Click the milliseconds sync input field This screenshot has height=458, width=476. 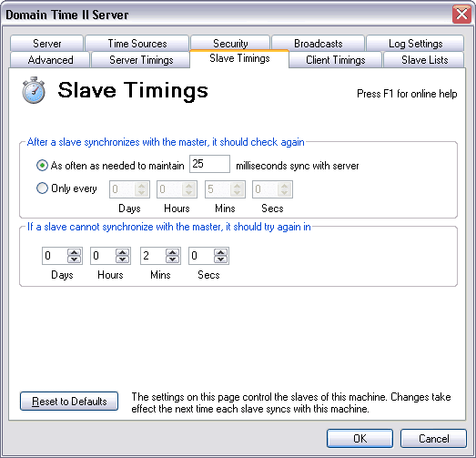pyautogui.click(x=209, y=164)
